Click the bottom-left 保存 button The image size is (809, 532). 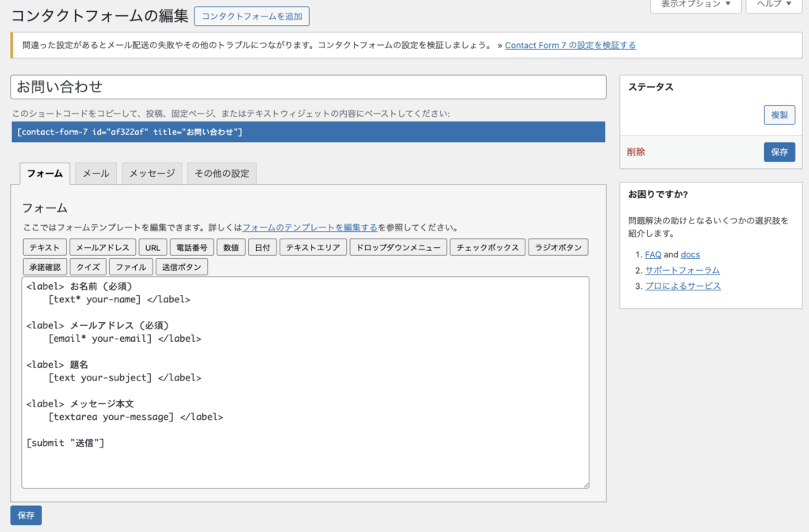click(26, 515)
